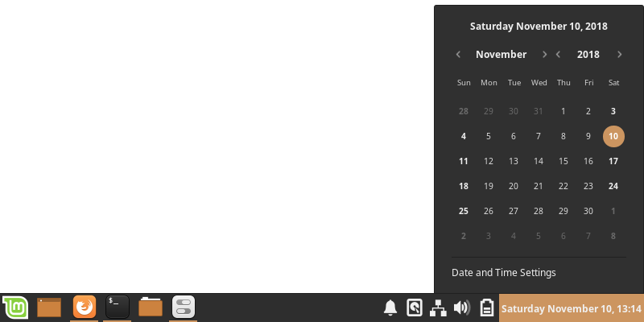The image size is (644, 322).
Task: Open the notifications bell applet
Action: 390,308
